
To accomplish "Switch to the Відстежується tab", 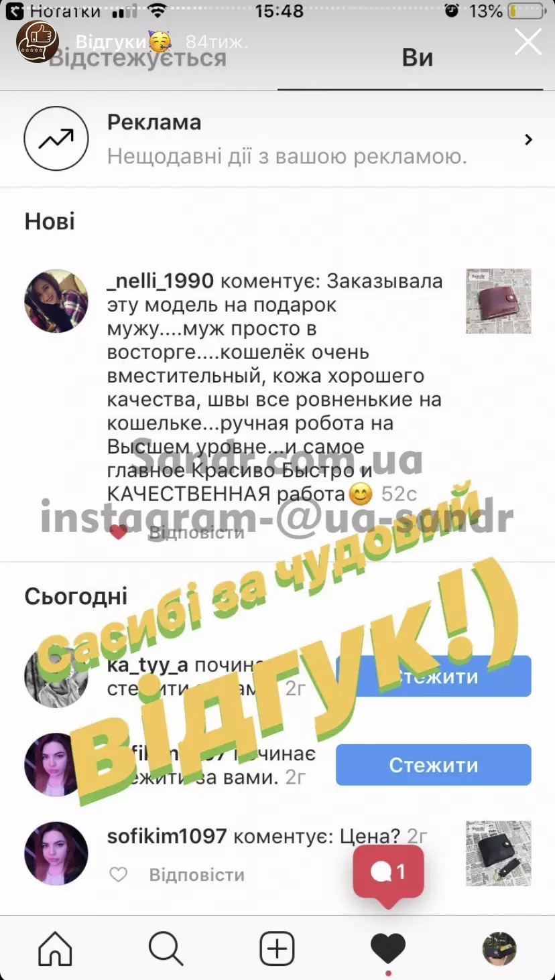I will point(137,58).
